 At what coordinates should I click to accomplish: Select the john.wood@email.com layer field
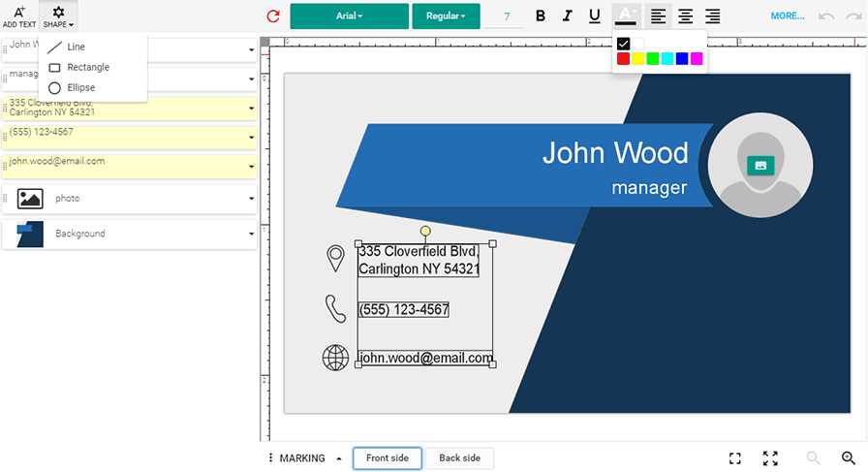129,166
